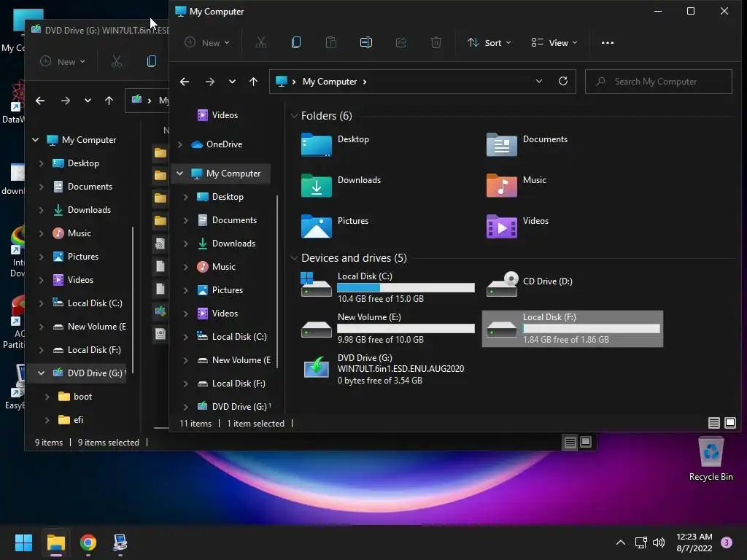Click Cut icon in DVD Drive window toolbar
This screenshot has width=747, height=560.
(116, 61)
